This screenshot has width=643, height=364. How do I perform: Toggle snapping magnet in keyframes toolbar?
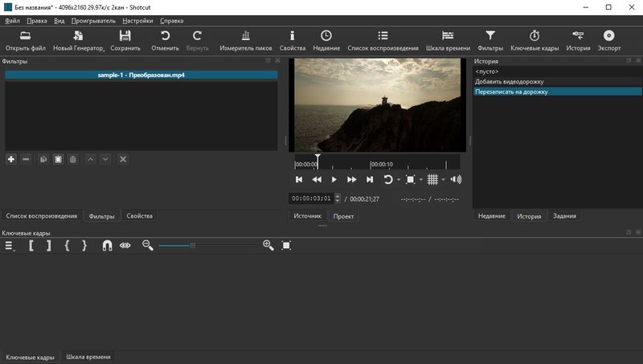[x=107, y=246]
